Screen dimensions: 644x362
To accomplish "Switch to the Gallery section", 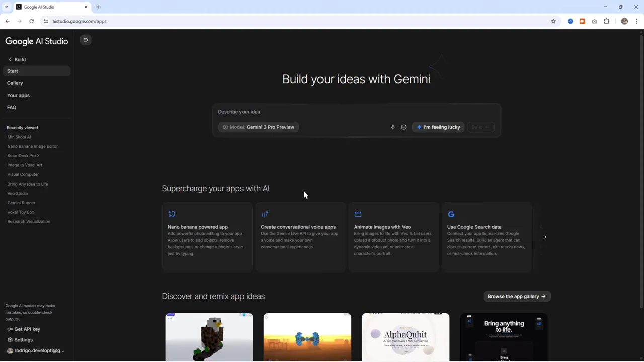I will 15,83.
